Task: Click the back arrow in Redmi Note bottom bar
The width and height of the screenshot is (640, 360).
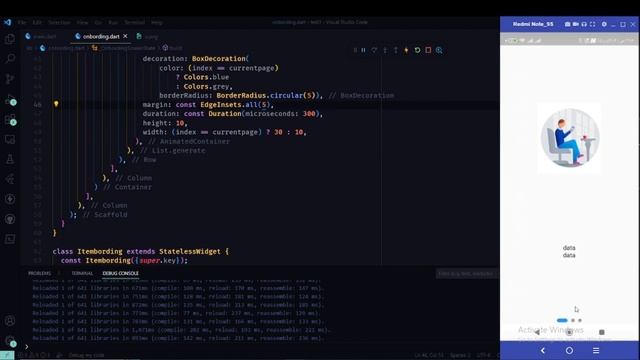Action: click(542, 350)
